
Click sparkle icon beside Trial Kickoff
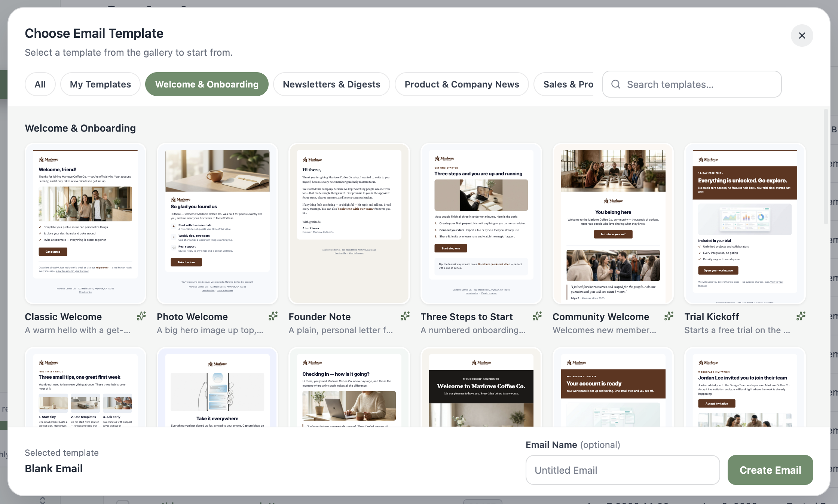point(801,316)
